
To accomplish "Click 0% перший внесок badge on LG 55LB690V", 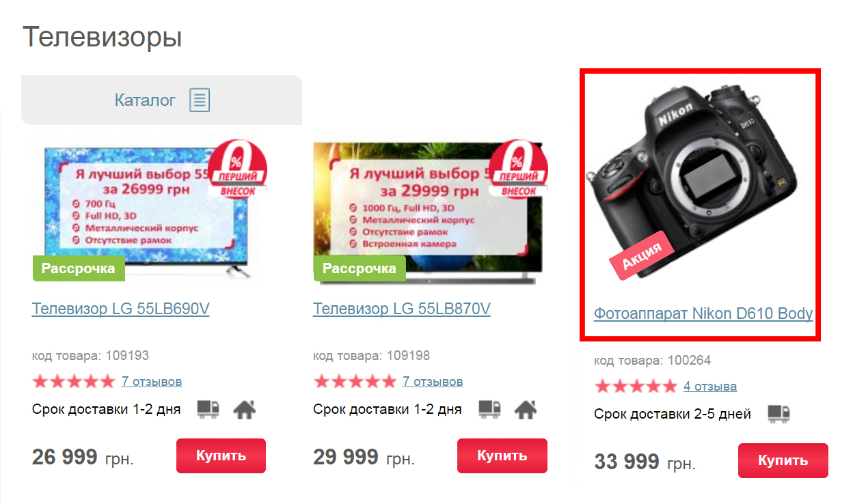I will [x=237, y=169].
